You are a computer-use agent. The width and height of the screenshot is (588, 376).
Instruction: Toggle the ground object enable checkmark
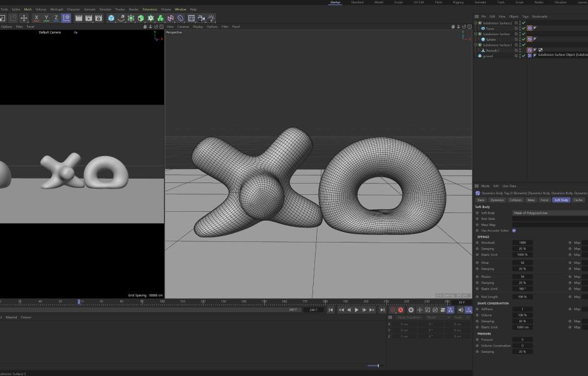point(523,56)
